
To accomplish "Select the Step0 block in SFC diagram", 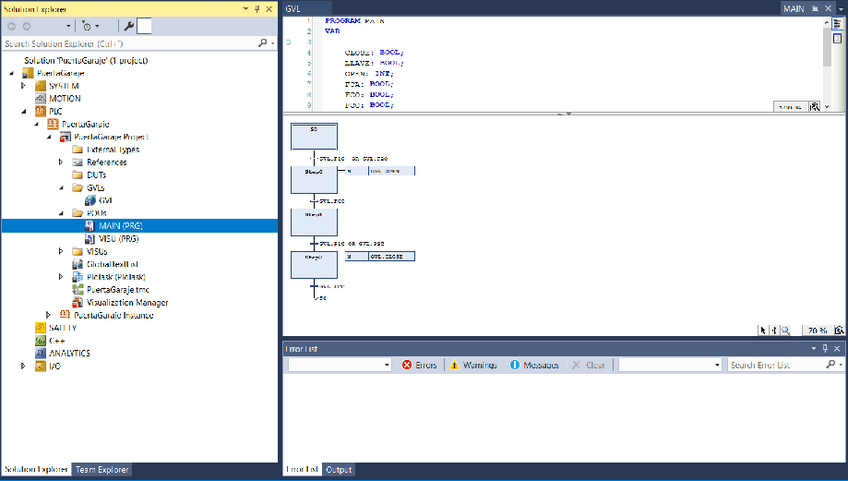I will 314,179.
